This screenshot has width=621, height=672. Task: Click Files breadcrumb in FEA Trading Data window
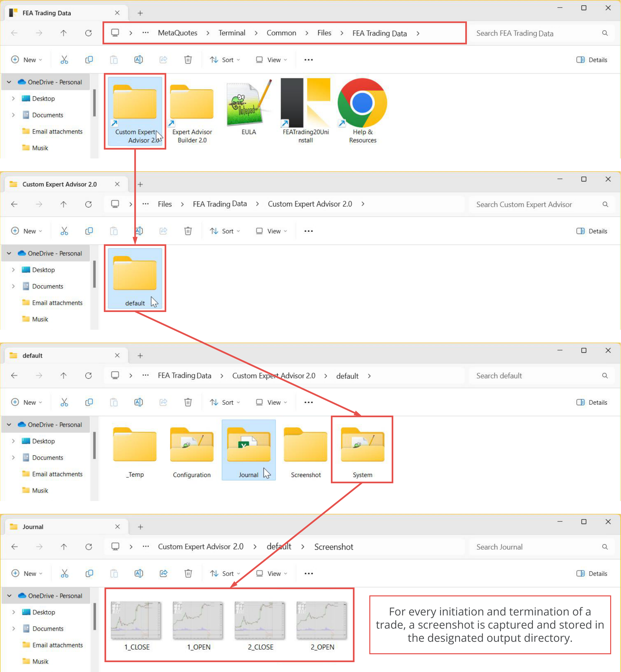click(324, 33)
